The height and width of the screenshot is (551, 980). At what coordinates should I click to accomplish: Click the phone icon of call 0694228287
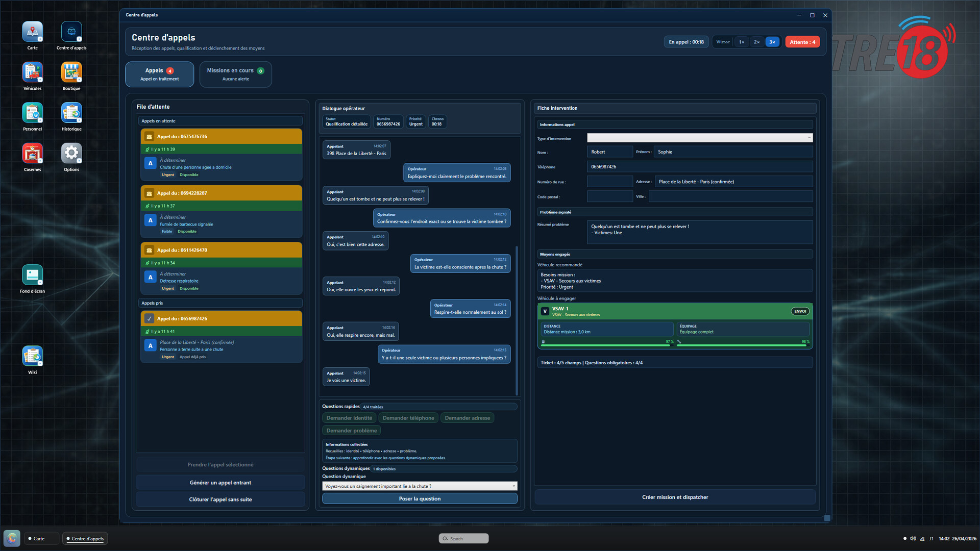tap(149, 193)
